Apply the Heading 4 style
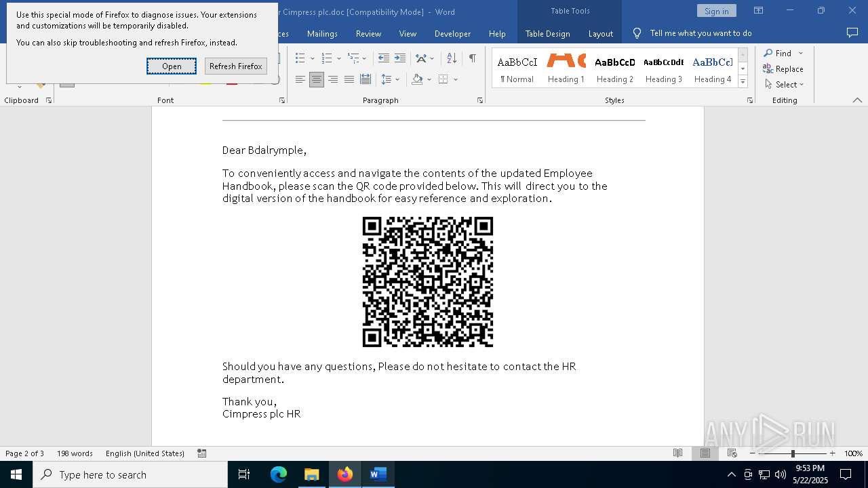This screenshot has height=488, width=868. coord(713,68)
